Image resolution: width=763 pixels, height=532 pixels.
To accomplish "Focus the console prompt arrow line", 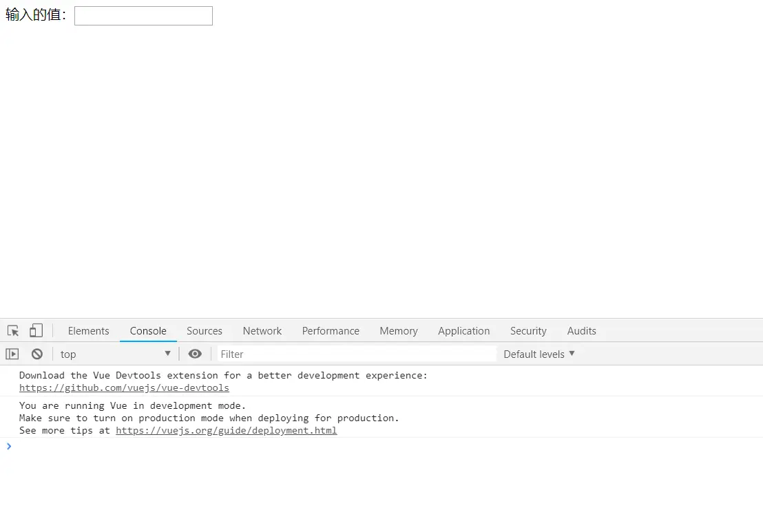I will (381, 446).
